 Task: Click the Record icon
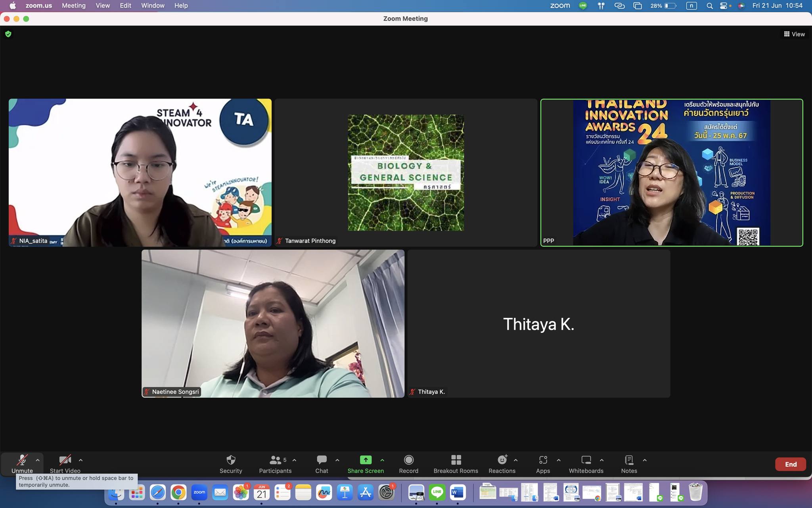[408, 460]
